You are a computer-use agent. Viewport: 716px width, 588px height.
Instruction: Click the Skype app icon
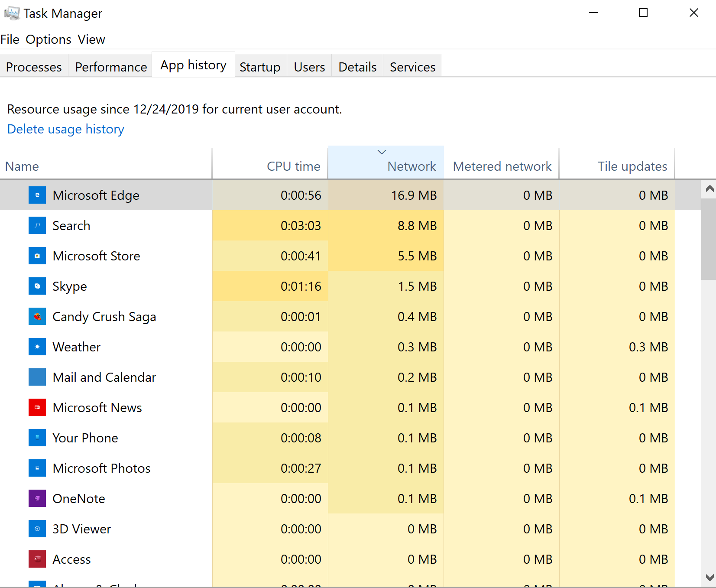tap(37, 286)
